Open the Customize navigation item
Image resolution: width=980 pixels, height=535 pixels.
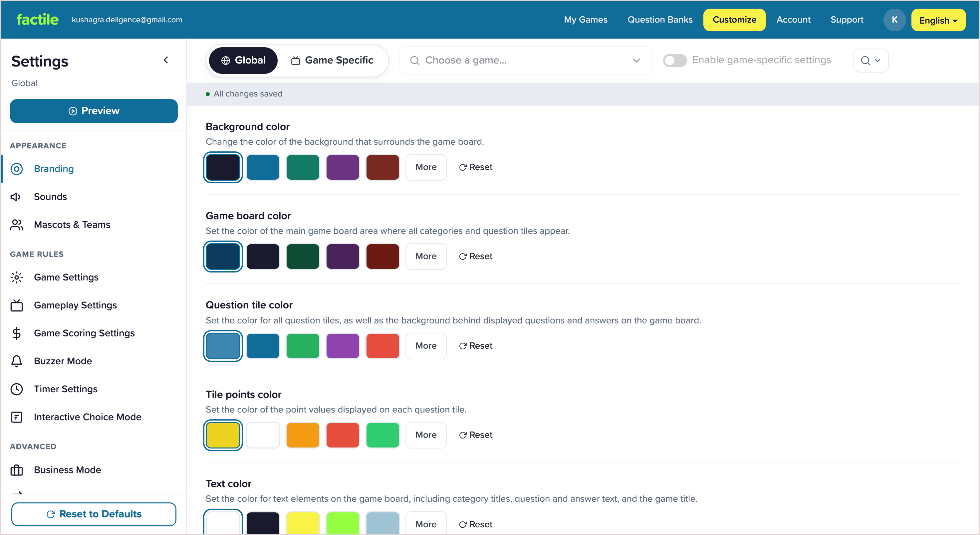point(734,20)
